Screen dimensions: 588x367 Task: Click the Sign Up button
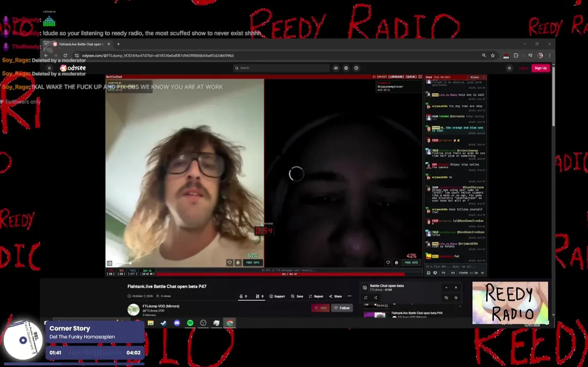(x=541, y=68)
